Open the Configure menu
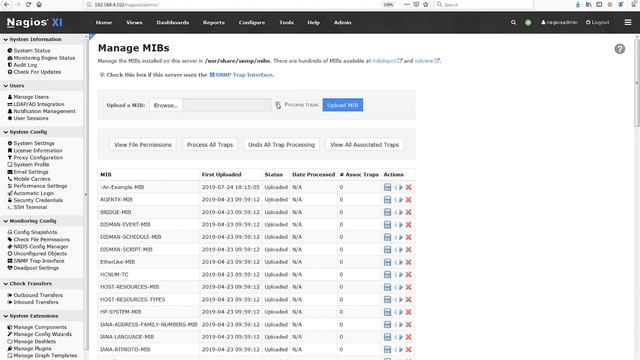Viewport: 640px width, 360px height. pos(252,22)
